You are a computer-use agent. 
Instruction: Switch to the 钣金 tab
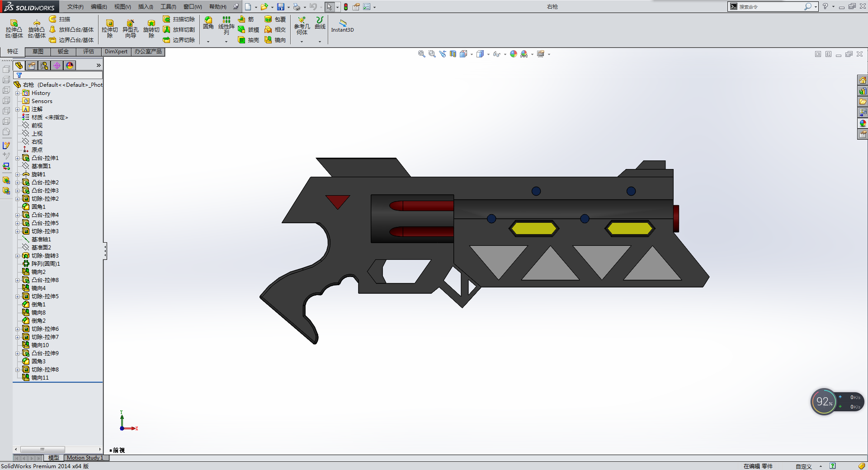click(x=63, y=52)
